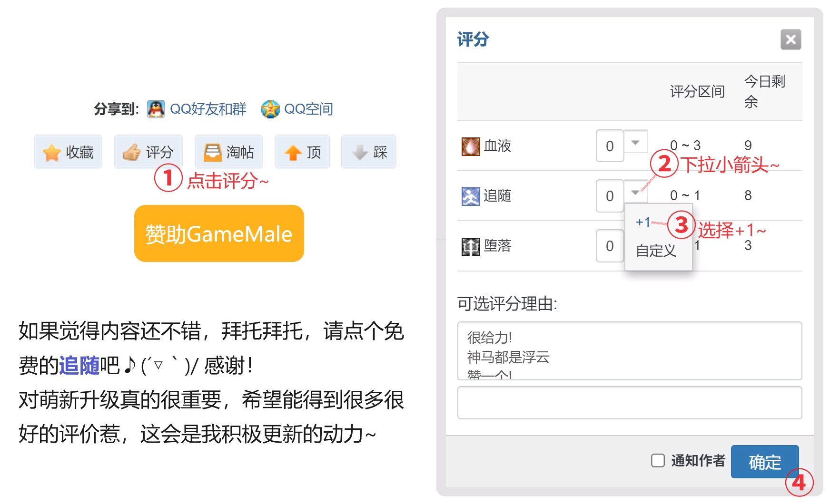Image resolution: width=830 pixels, height=504 pixels.
Task: Expand the 追随 score dropdown arrow
Action: pos(635,192)
